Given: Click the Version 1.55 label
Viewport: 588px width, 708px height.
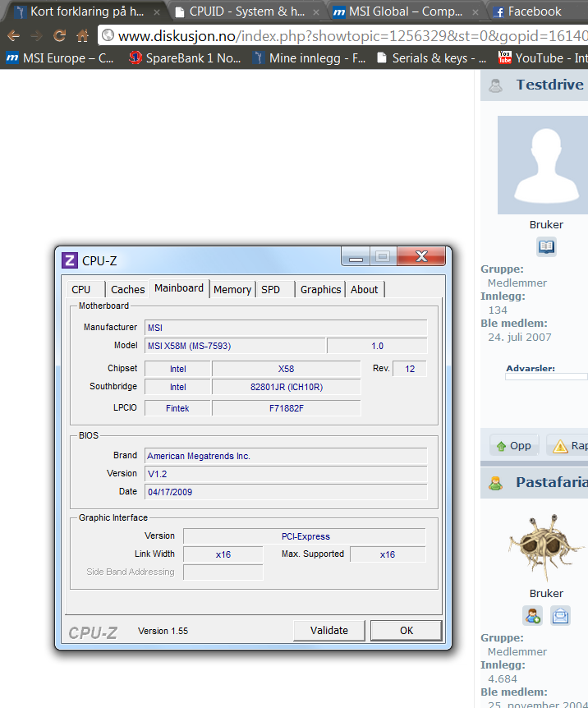Looking at the screenshot, I should coord(163,631).
